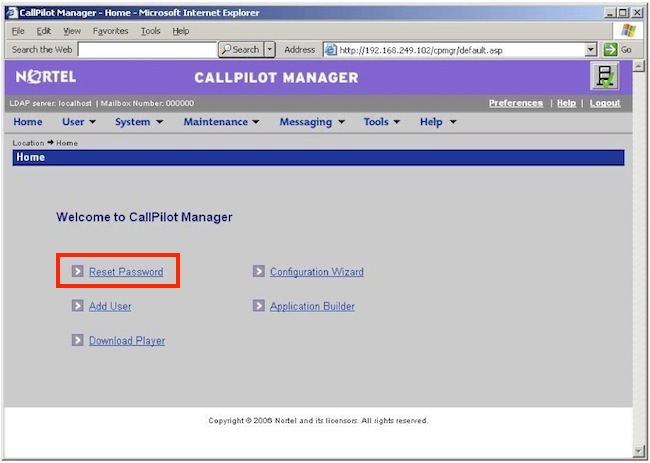Click the Nortel copyright notice text
This screenshot has width=650, height=463.
point(318,420)
